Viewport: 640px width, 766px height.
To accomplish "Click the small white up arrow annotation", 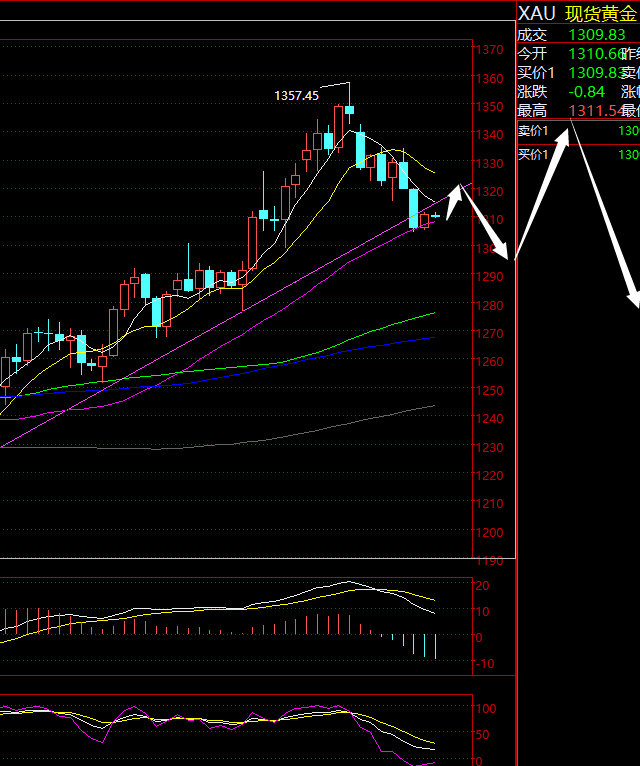I will pos(454,201).
